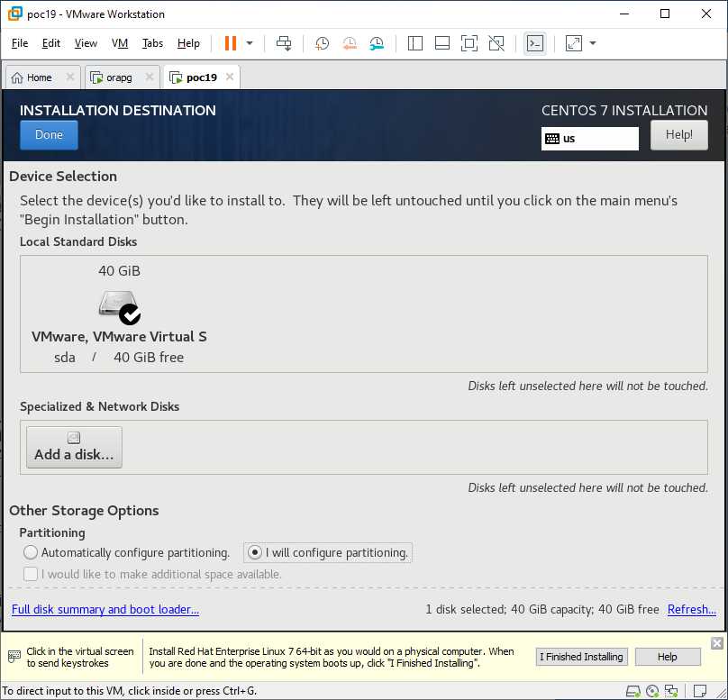Click the Unity mode toolbar icon
This screenshot has width=728, height=700.
click(496, 43)
